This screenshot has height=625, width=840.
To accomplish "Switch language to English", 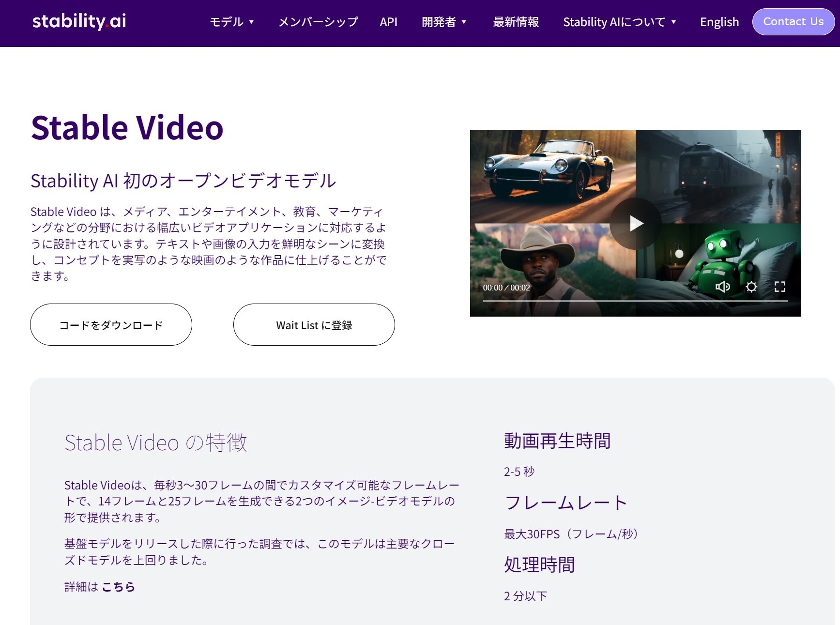I will [x=719, y=22].
